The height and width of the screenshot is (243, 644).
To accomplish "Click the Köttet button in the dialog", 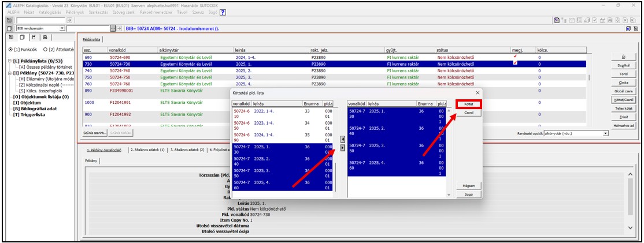I will tap(469, 104).
